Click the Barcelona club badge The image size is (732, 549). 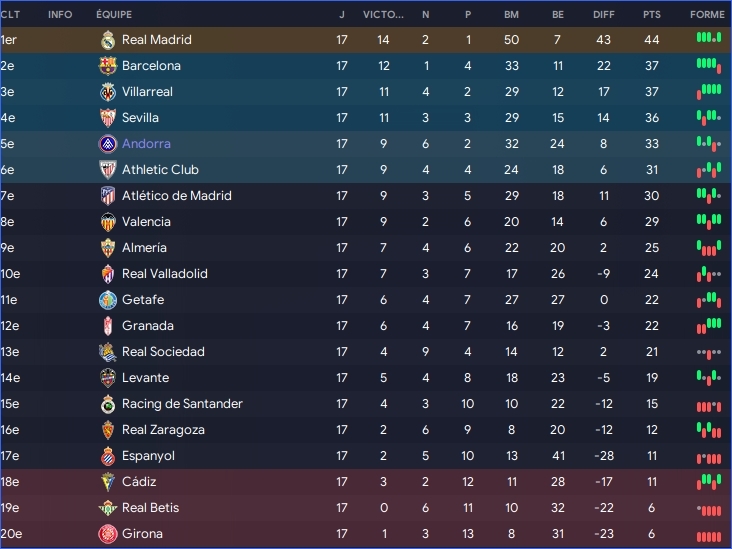pos(108,66)
